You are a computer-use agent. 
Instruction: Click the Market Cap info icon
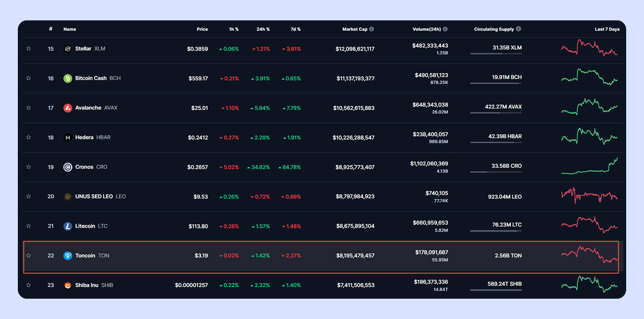tap(372, 29)
